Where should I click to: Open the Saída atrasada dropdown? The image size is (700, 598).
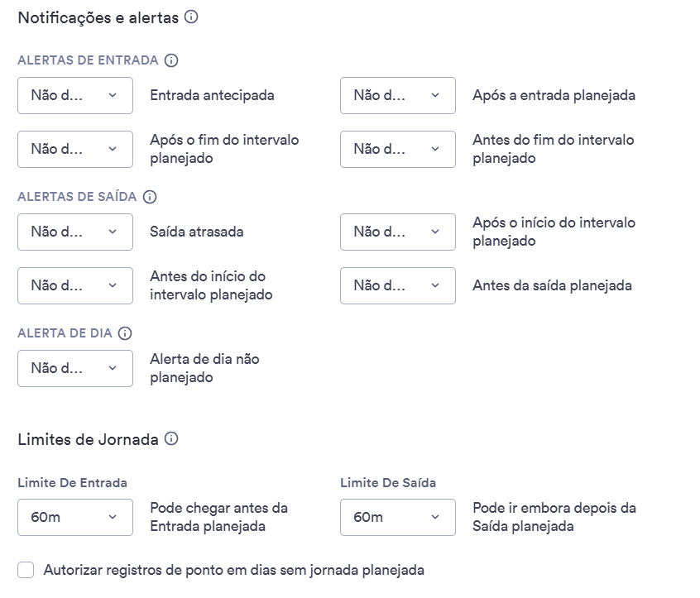75,232
